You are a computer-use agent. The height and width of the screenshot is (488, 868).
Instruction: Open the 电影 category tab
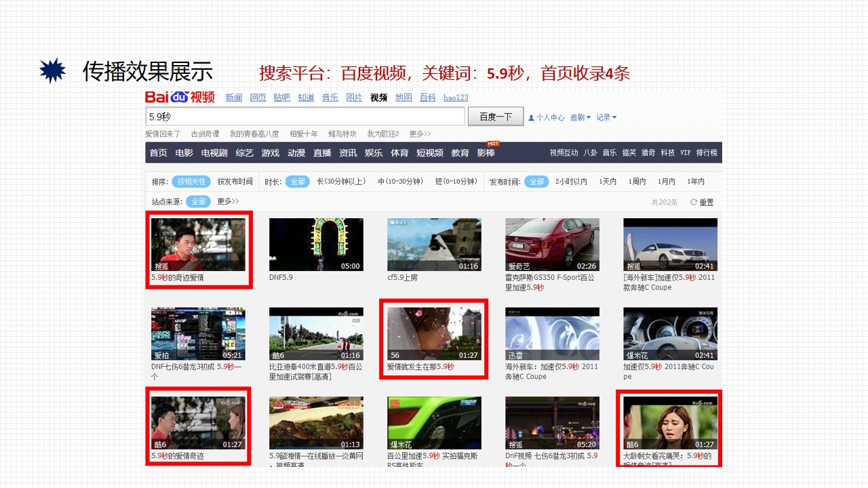tap(184, 152)
